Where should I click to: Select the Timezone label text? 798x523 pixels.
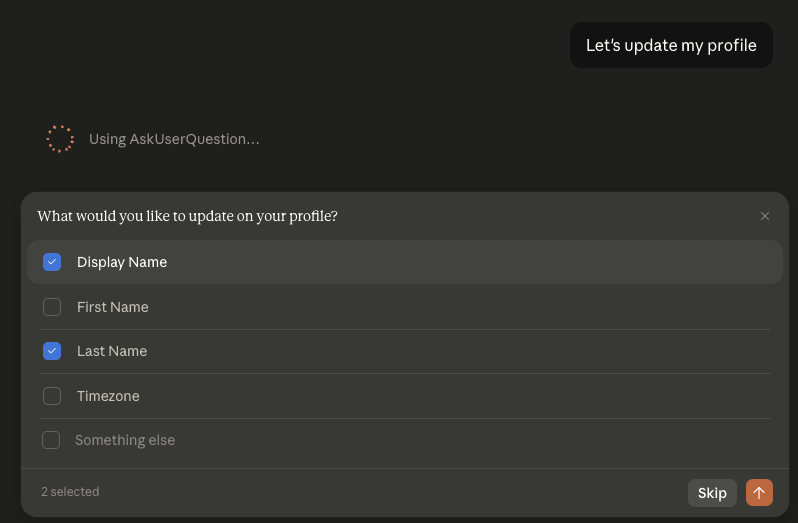point(108,396)
